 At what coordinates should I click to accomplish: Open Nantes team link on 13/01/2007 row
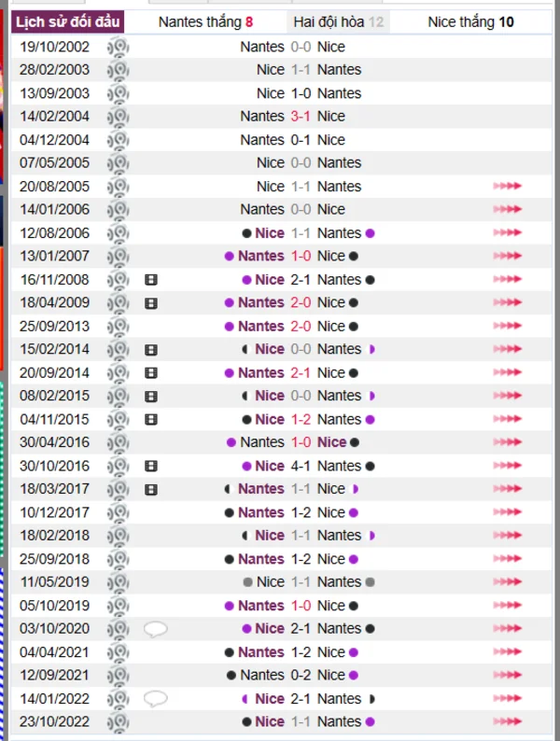coord(260,256)
